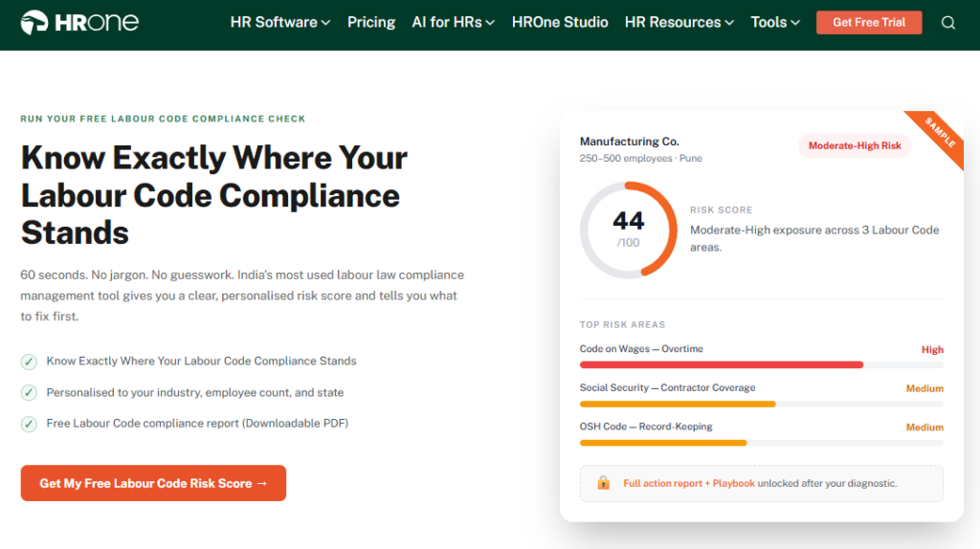Click 'TOP RISK AREAS' heading
980x549 pixels.
click(622, 325)
